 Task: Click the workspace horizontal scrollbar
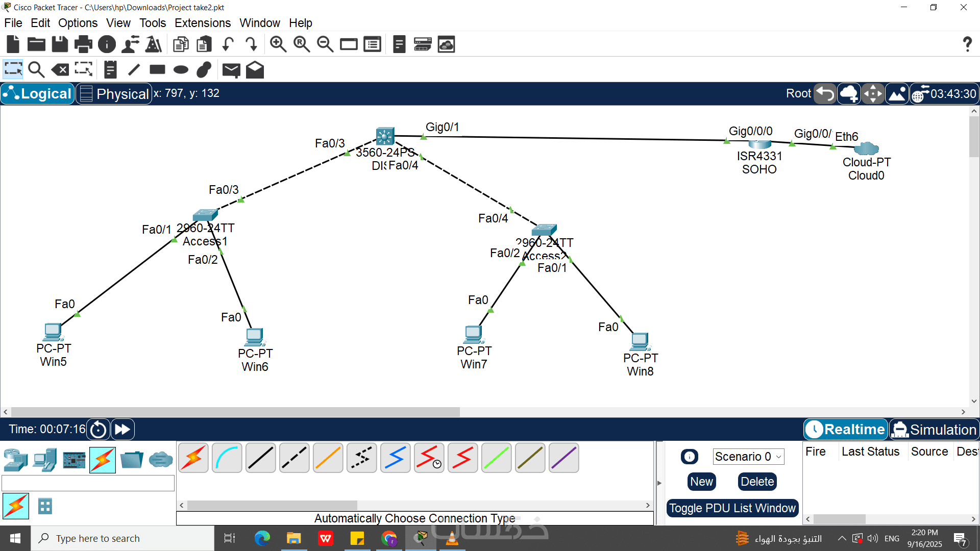[x=235, y=412]
